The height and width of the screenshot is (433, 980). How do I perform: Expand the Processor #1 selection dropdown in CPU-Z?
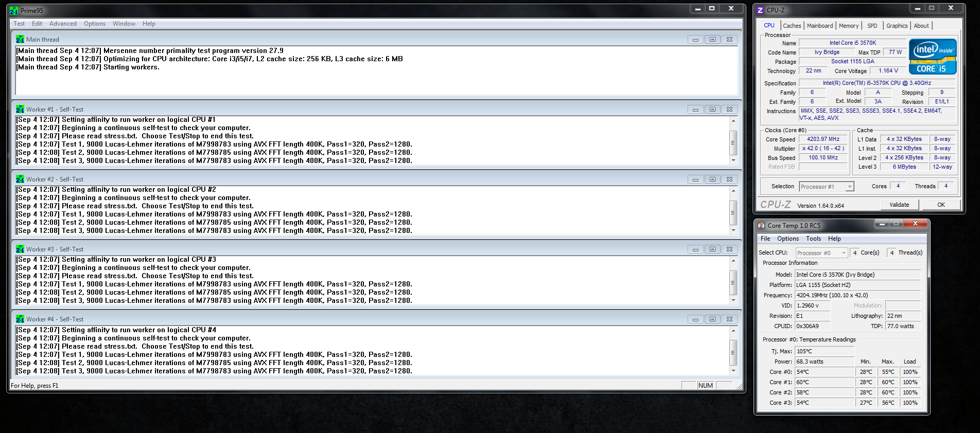click(850, 187)
